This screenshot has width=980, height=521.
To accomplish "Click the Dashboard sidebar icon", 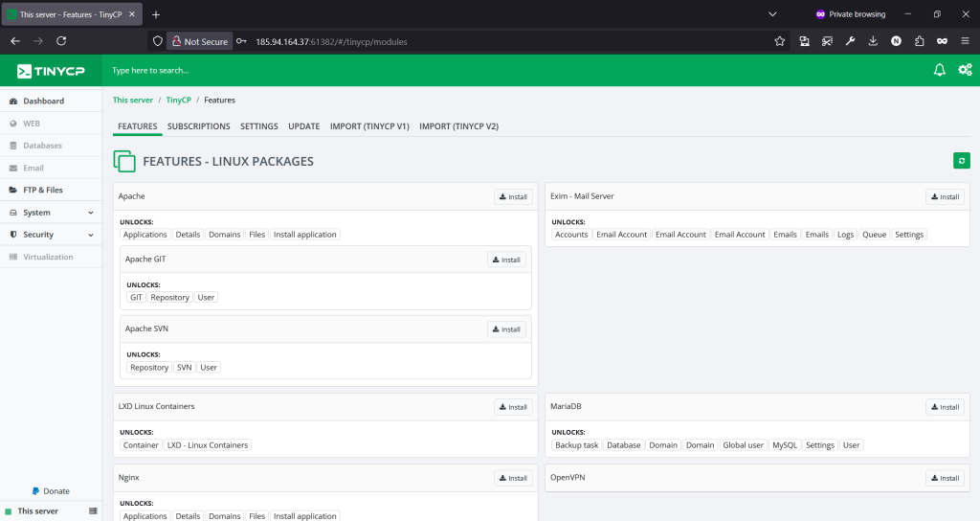I will (13, 101).
